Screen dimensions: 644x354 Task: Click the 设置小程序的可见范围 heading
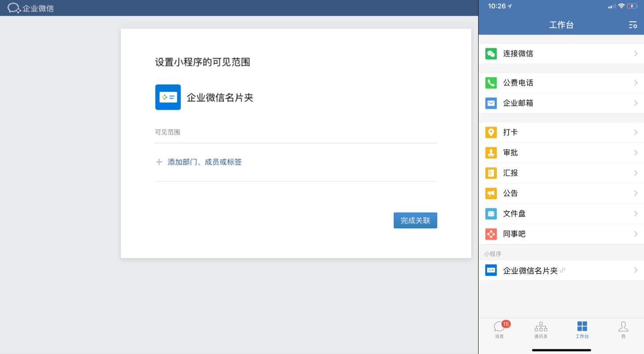[203, 62]
